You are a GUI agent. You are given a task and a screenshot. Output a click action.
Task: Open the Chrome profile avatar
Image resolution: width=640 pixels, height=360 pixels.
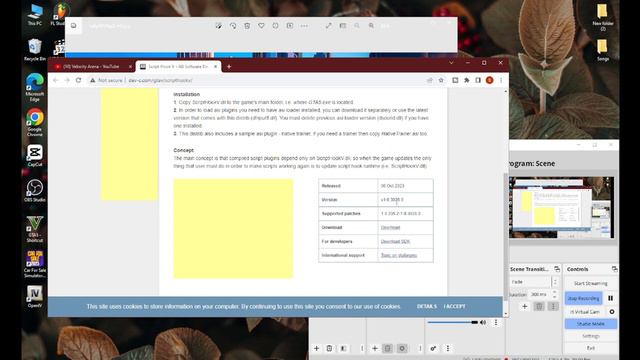489,80
